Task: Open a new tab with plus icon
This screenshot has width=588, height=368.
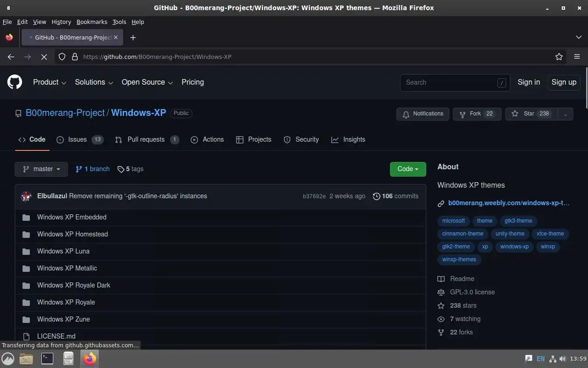Action: pyautogui.click(x=133, y=37)
